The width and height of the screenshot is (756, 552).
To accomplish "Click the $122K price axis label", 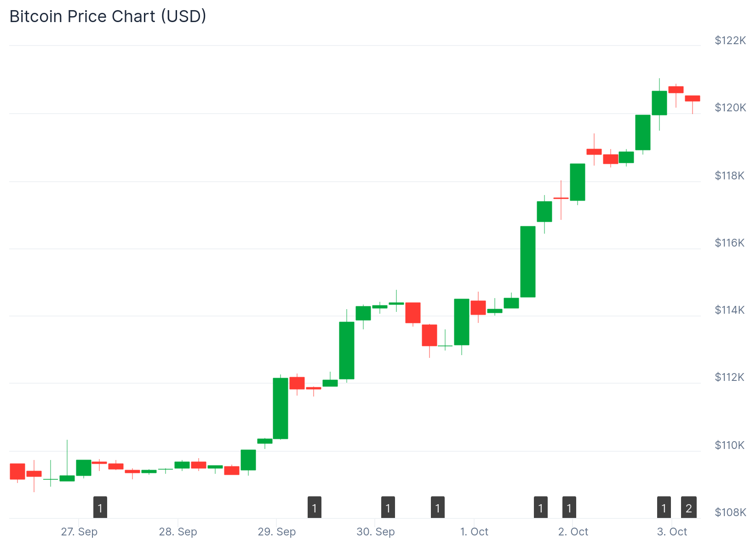I will (x=730, y=40).
